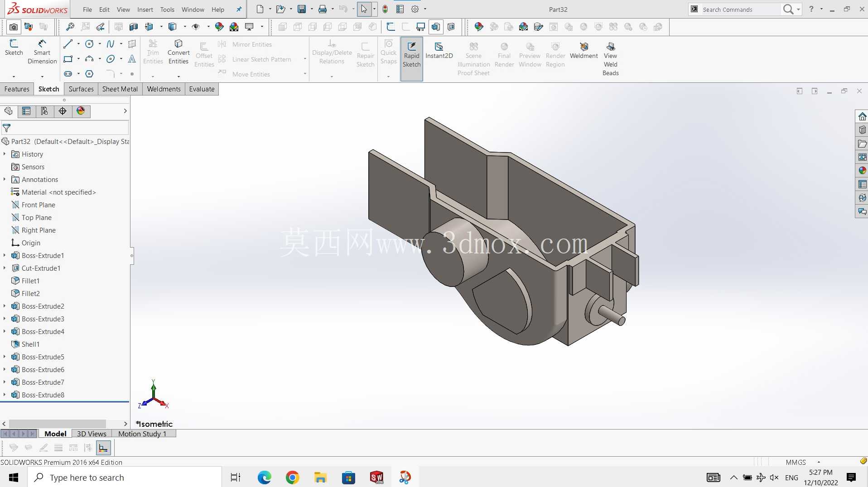Click the feature tree horizontal scrollbar
The width and height of the screenshot is (868, 487).
coord(58,424)
